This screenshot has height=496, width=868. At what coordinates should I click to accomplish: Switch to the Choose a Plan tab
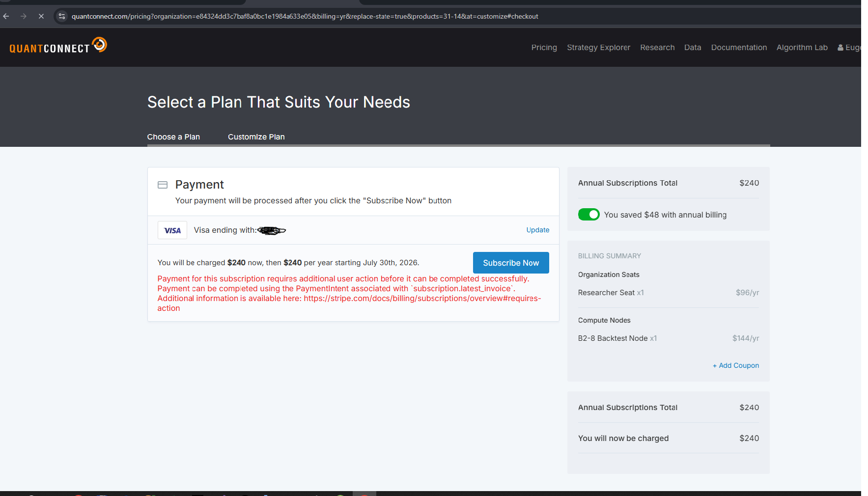pyautogui.click(x=173, y=137)
